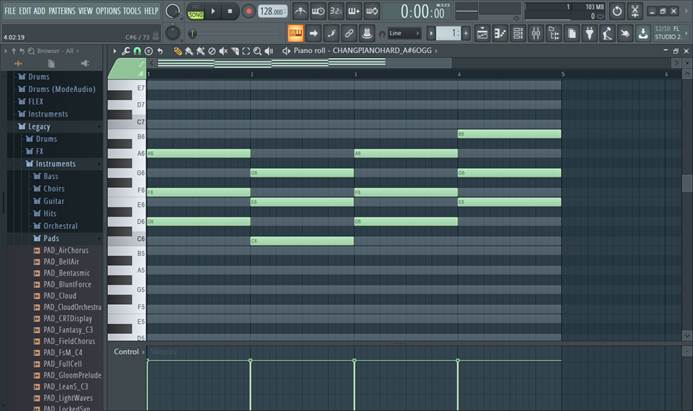Open the Channel rack icon
693x411 pixels.
coord(518,33)
